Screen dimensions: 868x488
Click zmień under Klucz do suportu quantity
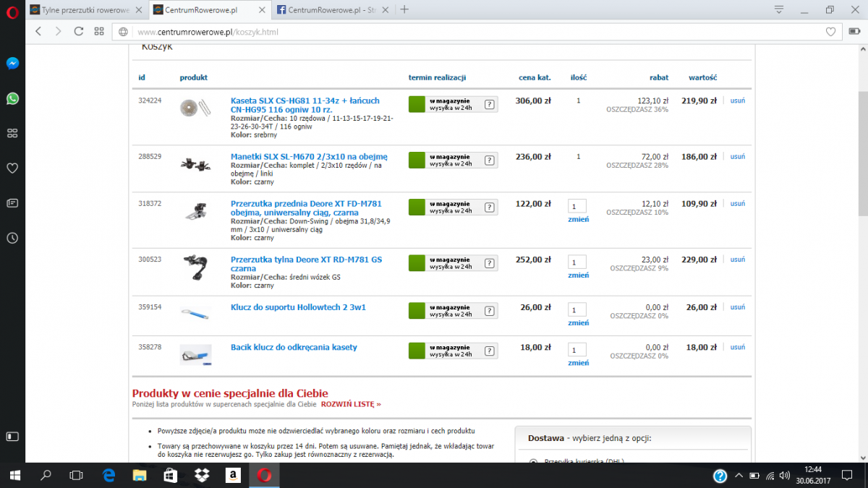click(578, 323)
